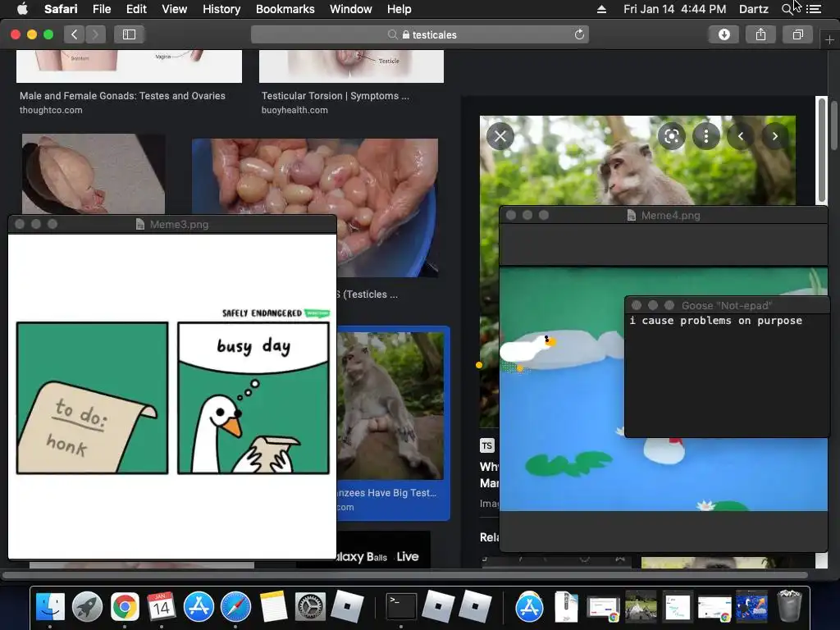Show Safari downloads list
The image size is (840, 630).
click(x=724, y=34)
